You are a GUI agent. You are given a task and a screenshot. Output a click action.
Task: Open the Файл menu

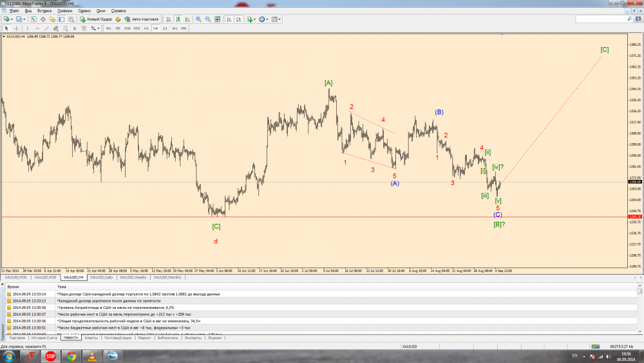click(14, 11)
